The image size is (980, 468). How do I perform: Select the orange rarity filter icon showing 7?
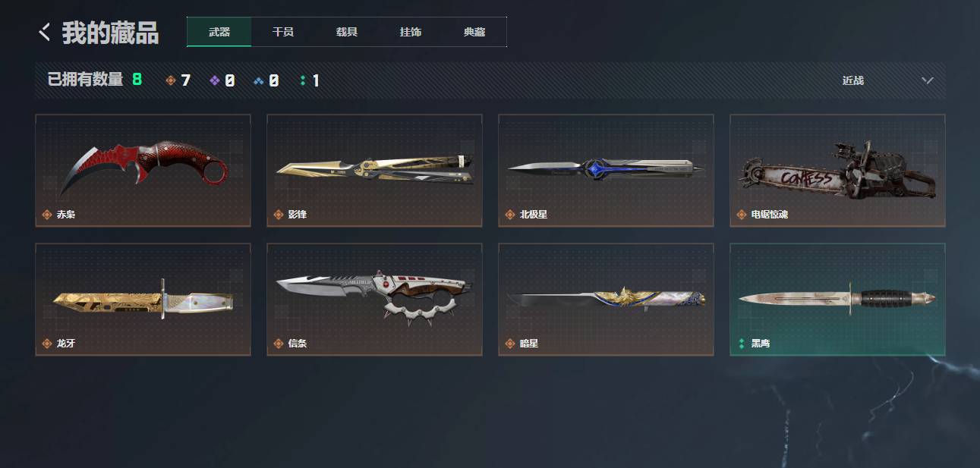[171, 80]
